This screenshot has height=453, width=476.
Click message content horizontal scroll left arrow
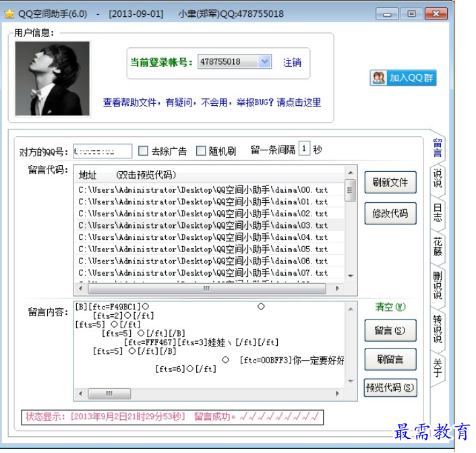click(80, 394)
